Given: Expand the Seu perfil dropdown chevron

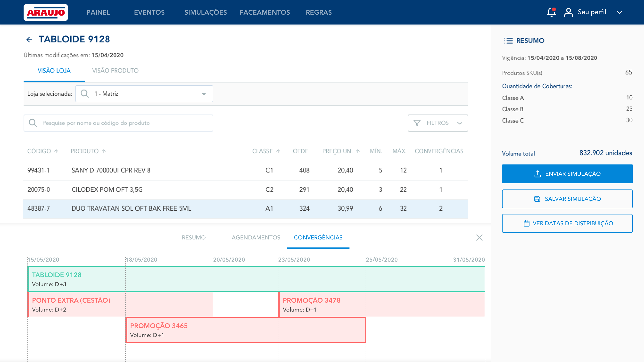Looking at the screenshot, I should (619, 12).
